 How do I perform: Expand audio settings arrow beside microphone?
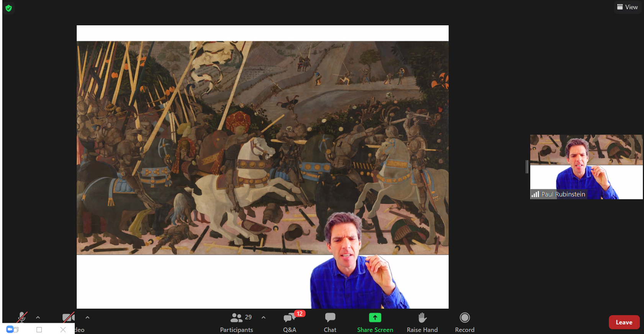[38, 318]
